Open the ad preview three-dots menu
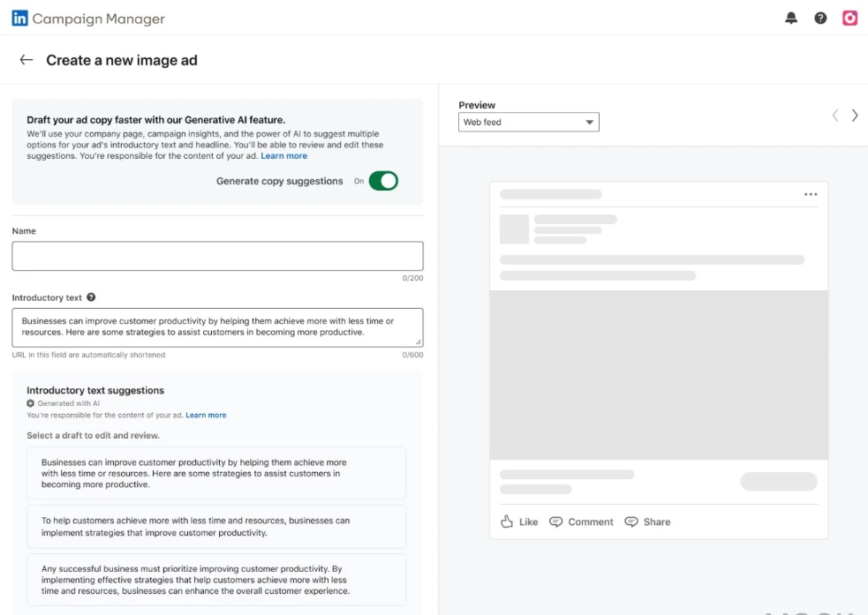 point(811,194)
